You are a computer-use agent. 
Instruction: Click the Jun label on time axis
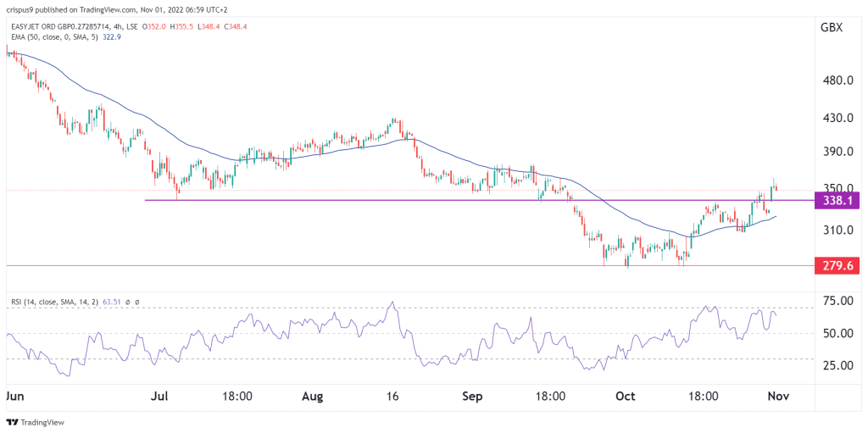point(15,397)
